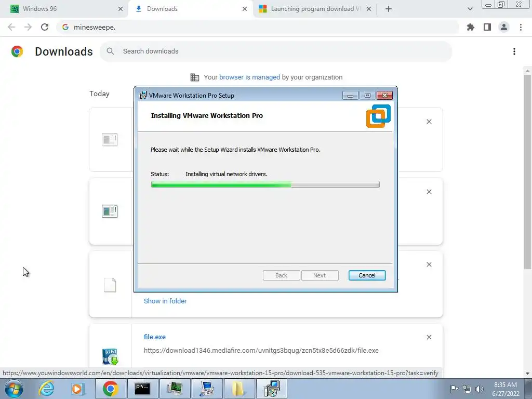Switch to the VMware installer taskbar item
Screen dimensions: 532x399
coord(271,389)
